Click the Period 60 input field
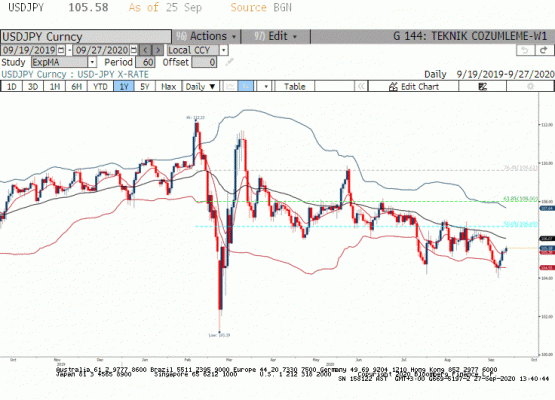The width and height of the screenshot is (555, 400). (145, 62)
